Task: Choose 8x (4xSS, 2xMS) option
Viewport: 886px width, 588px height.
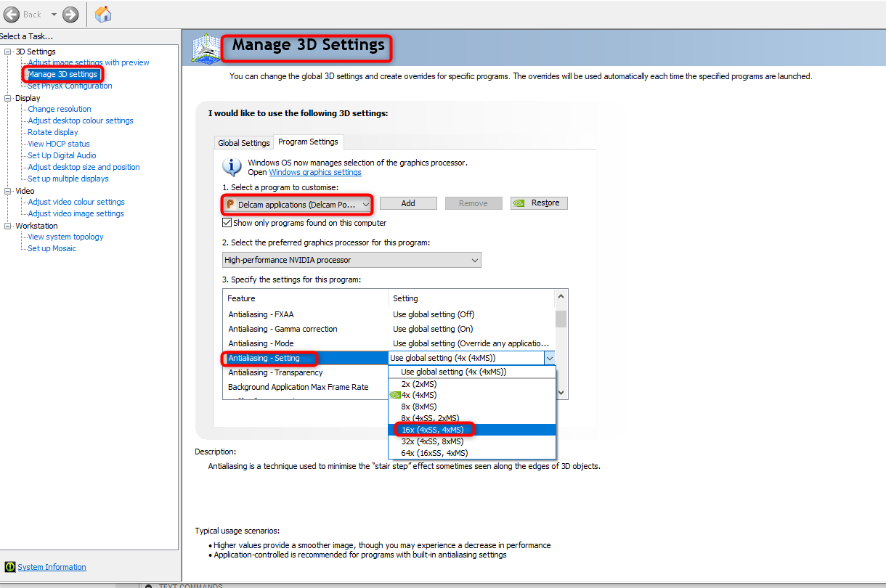Action: click(x=472, y=418)
